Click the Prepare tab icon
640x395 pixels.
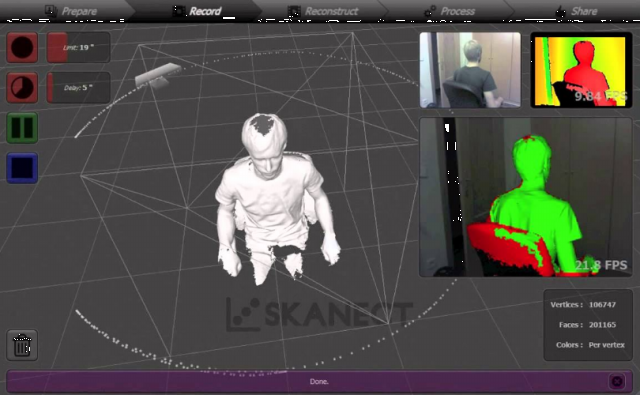(51, 11)
